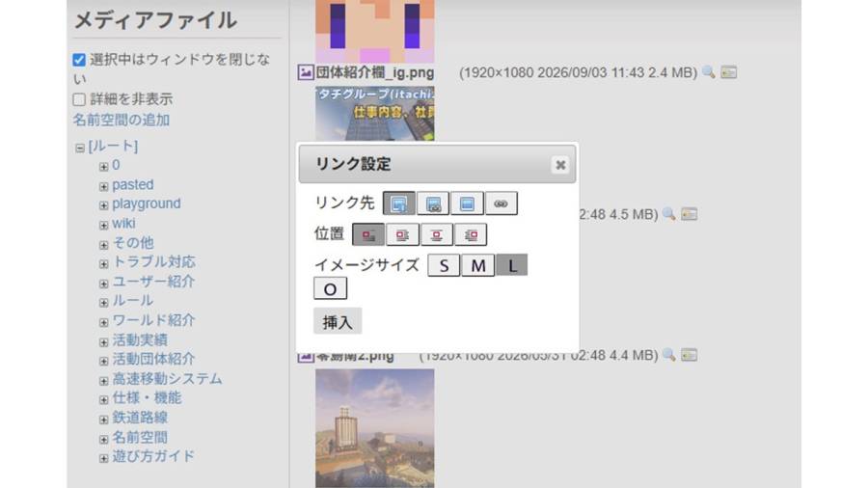This screenshot has width=868, height=488.
Task: Click insert icon on the 2.4 MB file row
Action: 728,72
